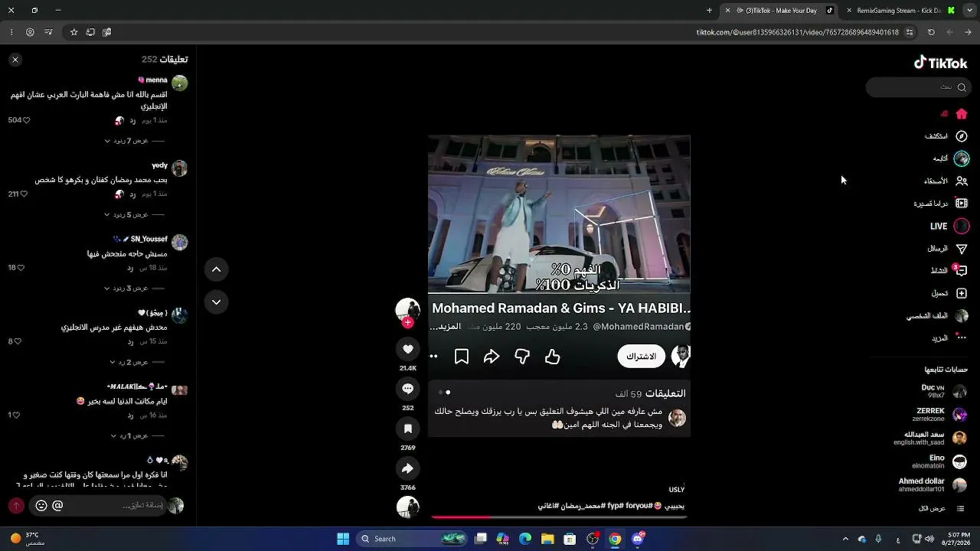Follow the creator via red plus badge
Image resolution: width=980 pixels, height=551 pixels.
[407, 323]
